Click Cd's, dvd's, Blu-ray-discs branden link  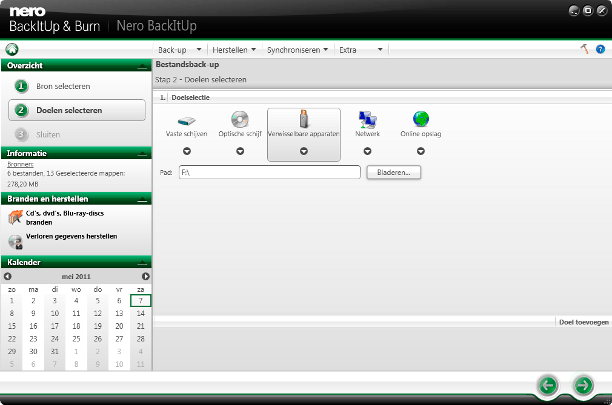[x=65, y=218]
